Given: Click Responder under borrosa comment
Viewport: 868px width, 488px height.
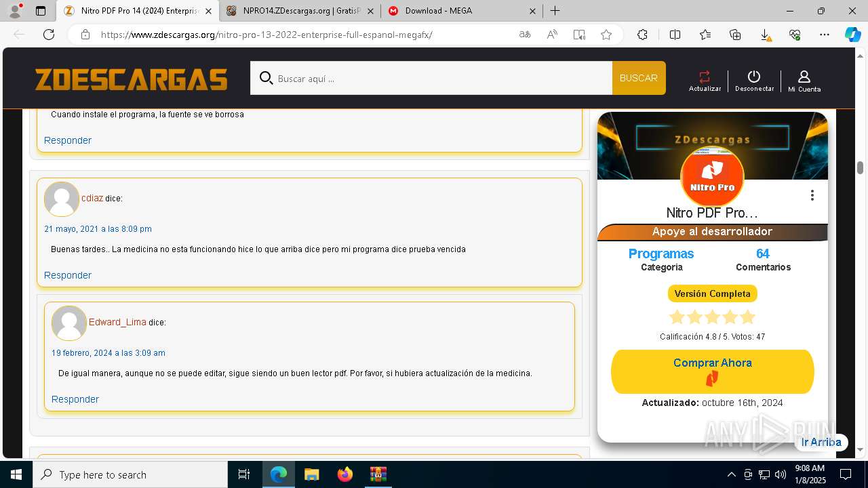Looking at the screenshot, I should [68, 140].
